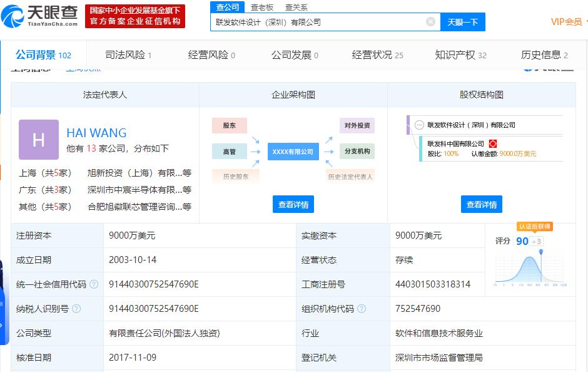Switch to the 查老板 search tab
588x372 pixels.
(x=261, y=7)
